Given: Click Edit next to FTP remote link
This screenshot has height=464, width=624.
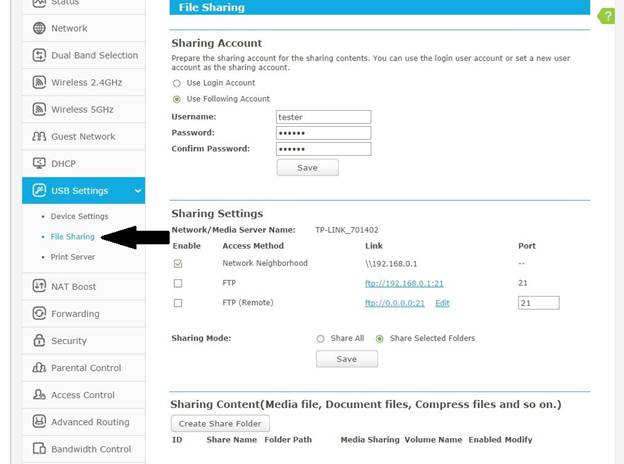Looking at the screenshot, I should [442, 303].
